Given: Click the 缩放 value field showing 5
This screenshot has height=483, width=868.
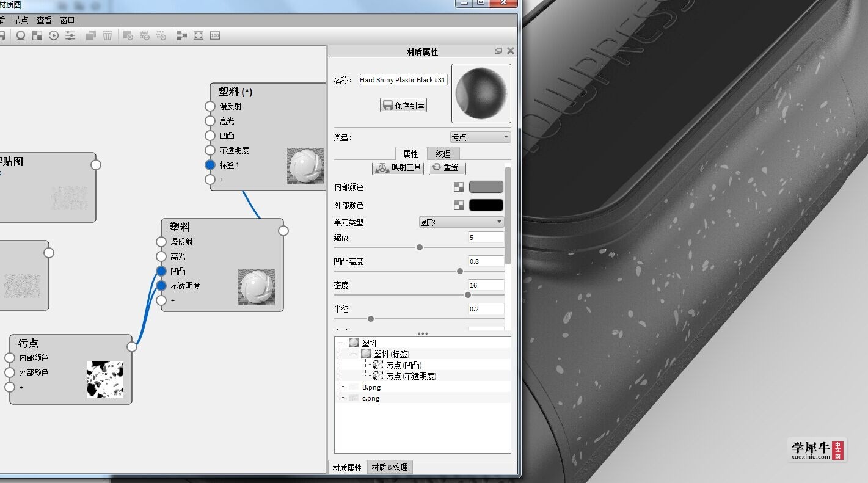Looking at the screenshot, I should (486, 238).
